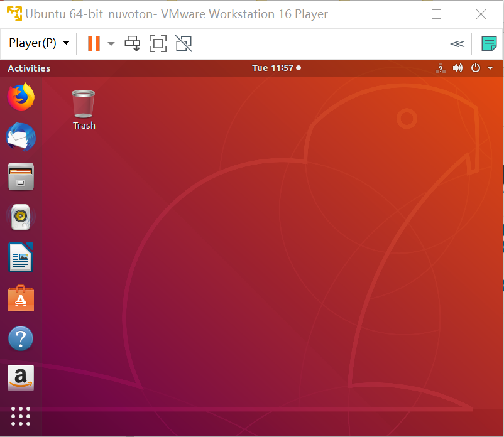504x437 pixels.
Task: Close the VMware Player window
Action: 481,14
